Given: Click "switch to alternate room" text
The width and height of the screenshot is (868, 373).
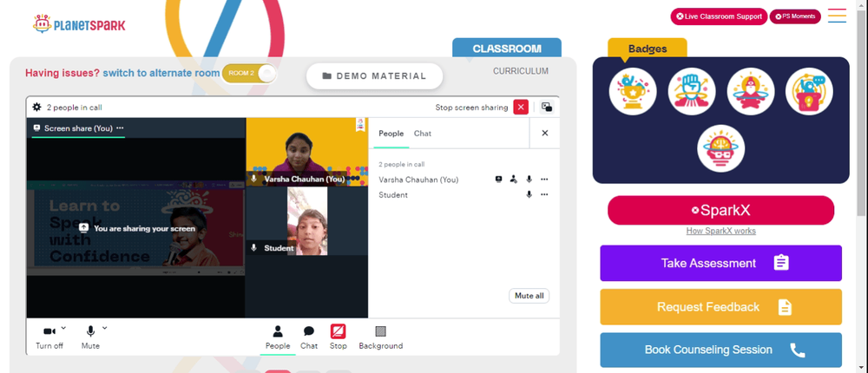Looking at the screenshot, I should [x=161, y=73].
